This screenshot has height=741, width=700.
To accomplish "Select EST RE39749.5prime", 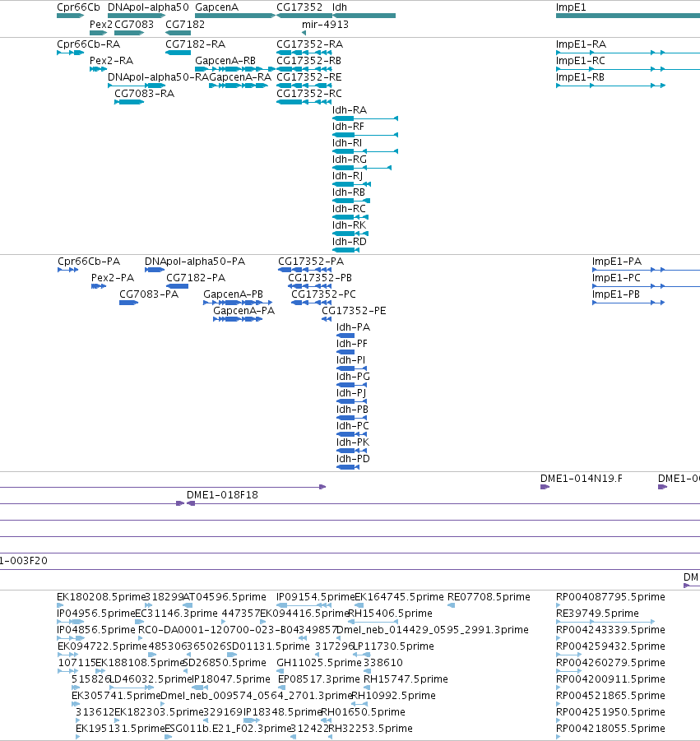I will pos(597,614).
